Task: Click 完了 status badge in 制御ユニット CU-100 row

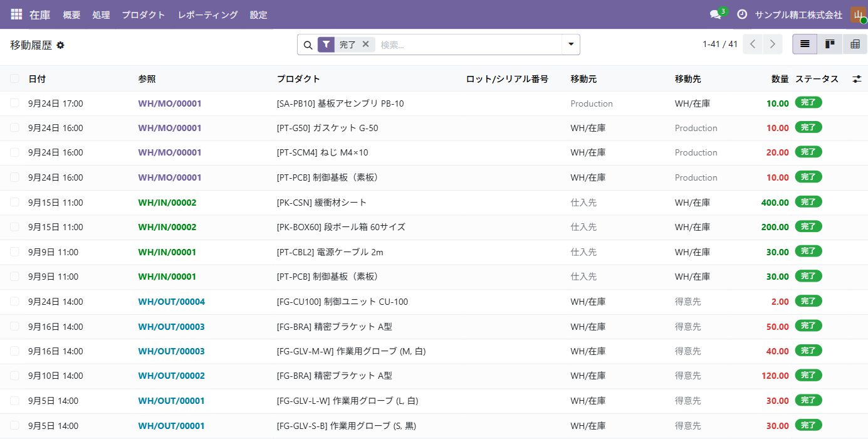Action: [808, 301]
